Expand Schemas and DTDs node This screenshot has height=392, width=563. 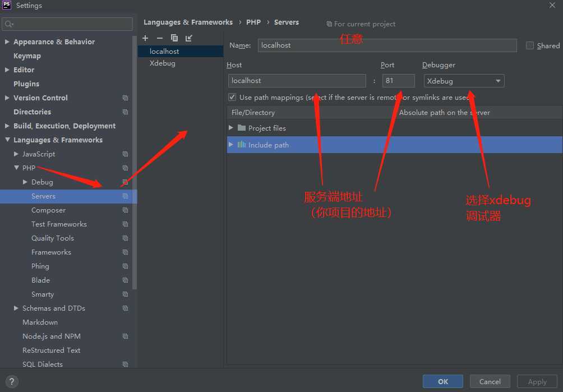(16, 308)
